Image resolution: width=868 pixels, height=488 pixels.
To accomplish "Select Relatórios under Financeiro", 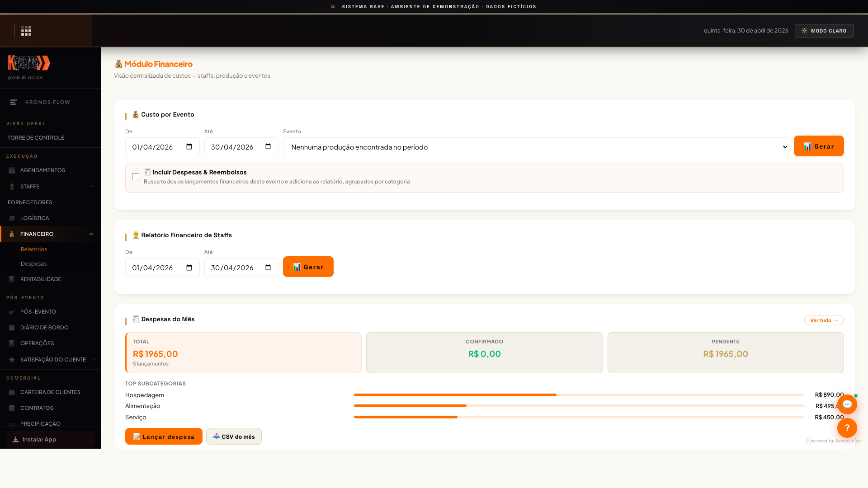I will pos(34,249).
